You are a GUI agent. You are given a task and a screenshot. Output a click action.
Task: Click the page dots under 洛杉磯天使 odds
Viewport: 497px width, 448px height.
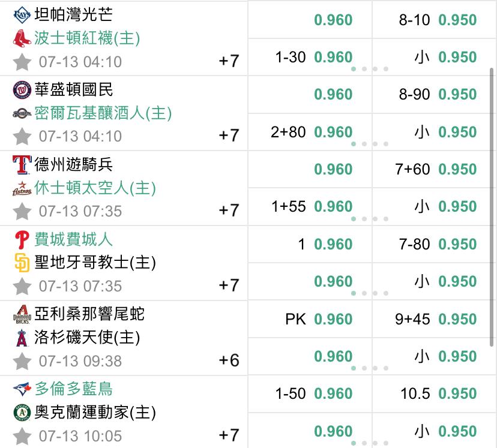(370, 368)
